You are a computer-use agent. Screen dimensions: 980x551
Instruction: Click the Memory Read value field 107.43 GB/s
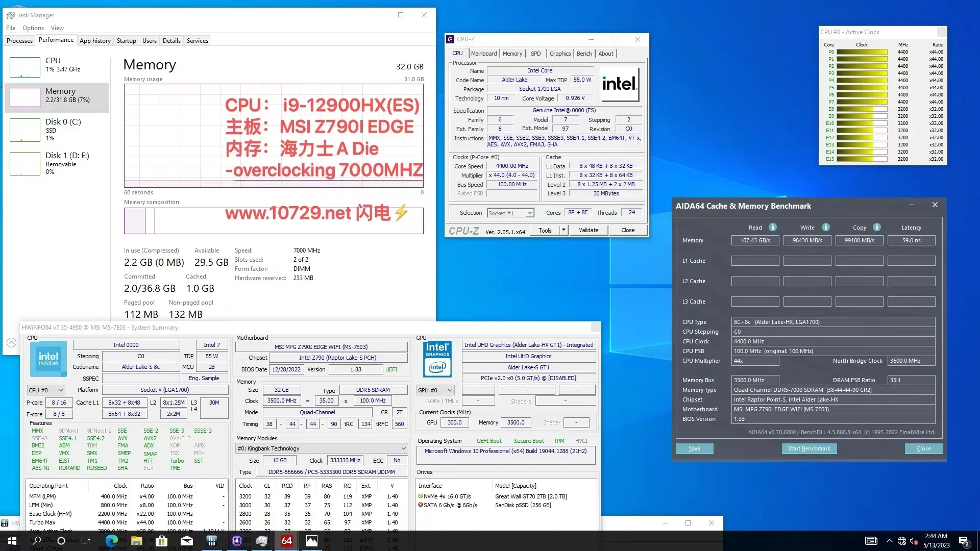(755, 240)
